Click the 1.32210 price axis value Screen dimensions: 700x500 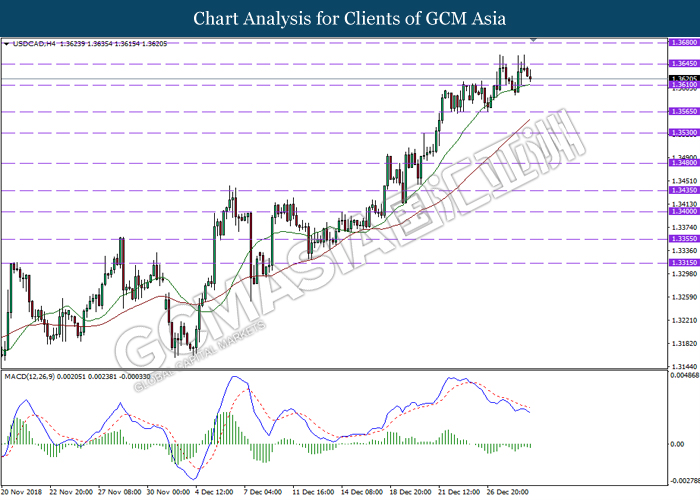684,320
